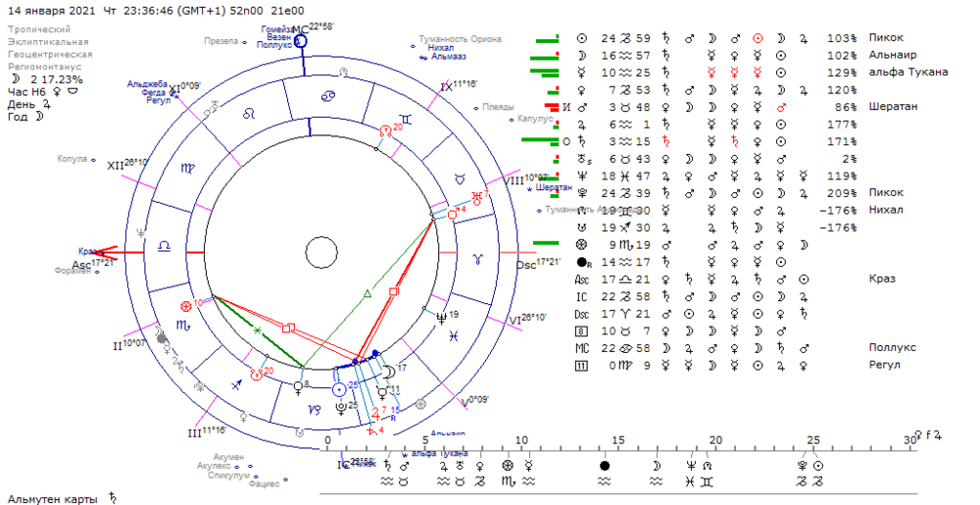Click the red Jupiter symbol at the wheel bottom
Image resolution: width=980 pixels, height=505 pixels.
(x=375, y=413)
